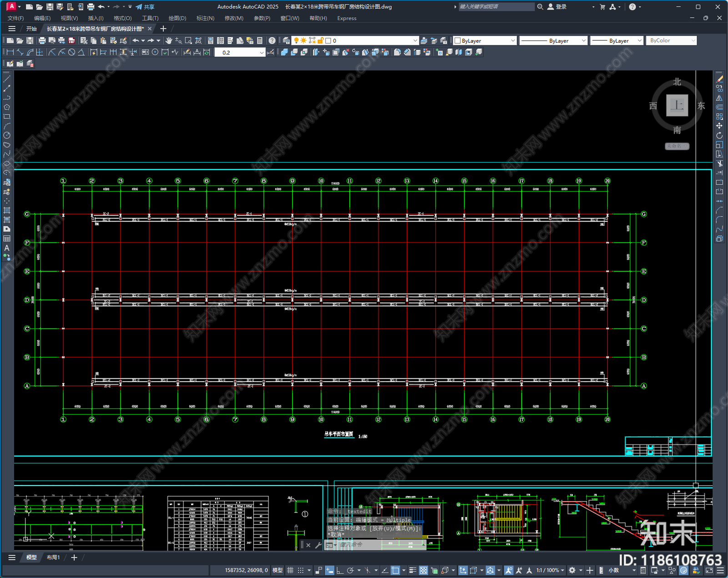Screen dimensions: 728x578
Task: Click the Move tool in modify toolbar
Action: click(719, 126)
